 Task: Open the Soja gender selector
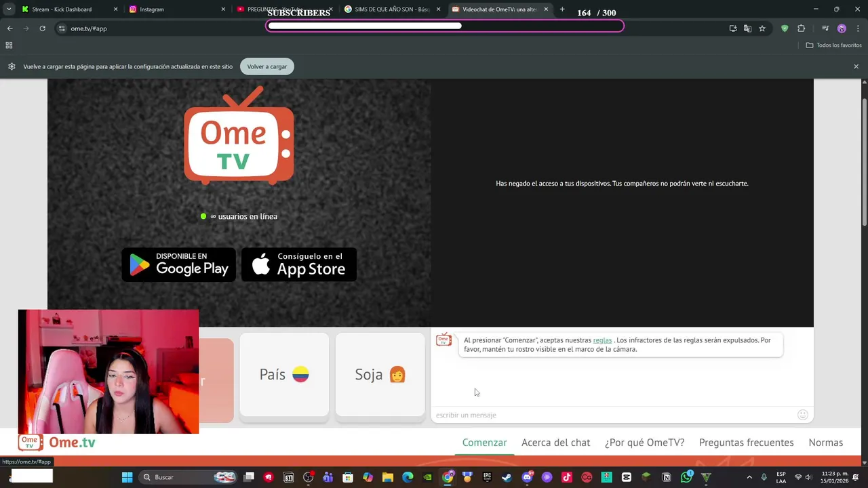coord(380,375)
